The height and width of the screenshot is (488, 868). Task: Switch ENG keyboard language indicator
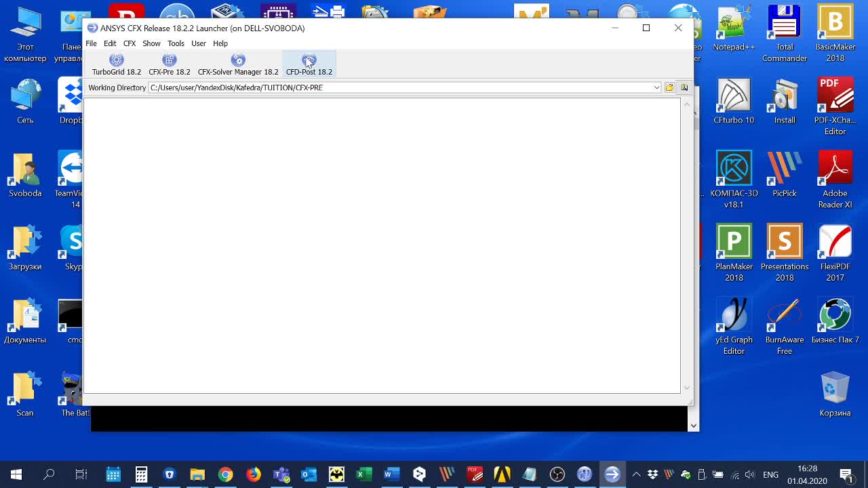(x=770, y=474)
